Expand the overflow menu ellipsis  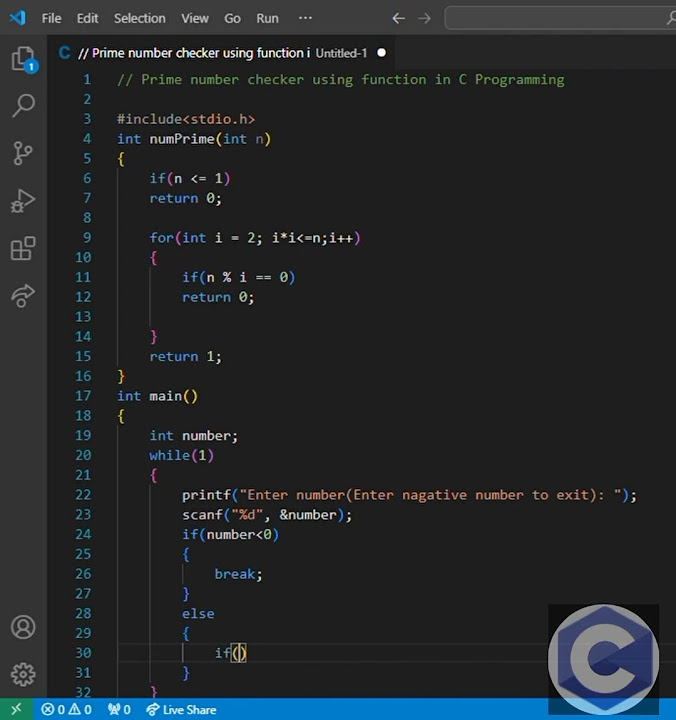305,18
